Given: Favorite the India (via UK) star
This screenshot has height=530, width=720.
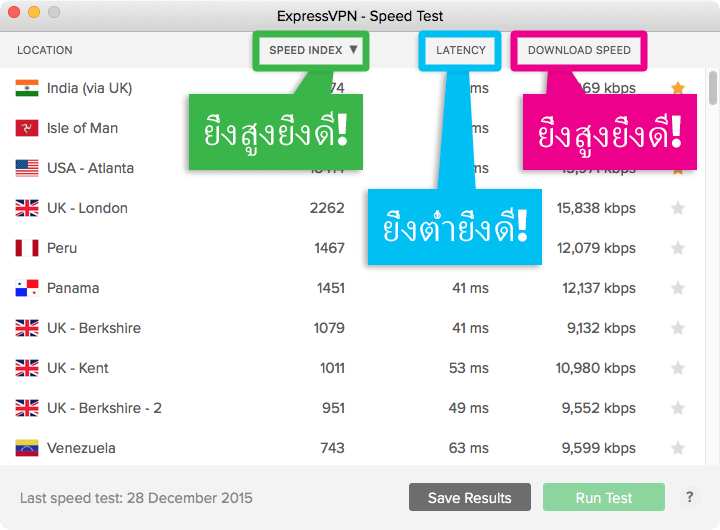Looking at the screenshot, I should pyautogui.click(x=678, y=88).
